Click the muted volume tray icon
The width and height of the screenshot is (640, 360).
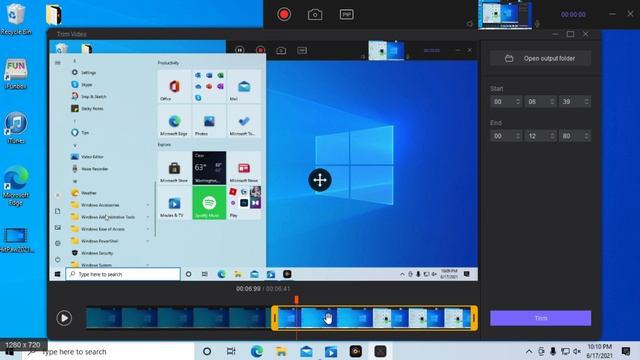coord(577,351)
